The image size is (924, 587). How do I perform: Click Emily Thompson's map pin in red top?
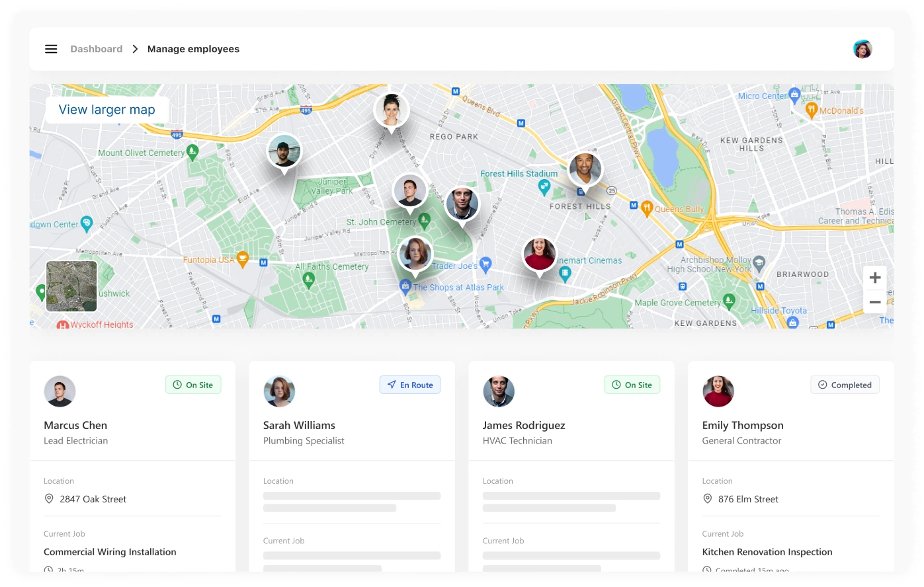540,254
